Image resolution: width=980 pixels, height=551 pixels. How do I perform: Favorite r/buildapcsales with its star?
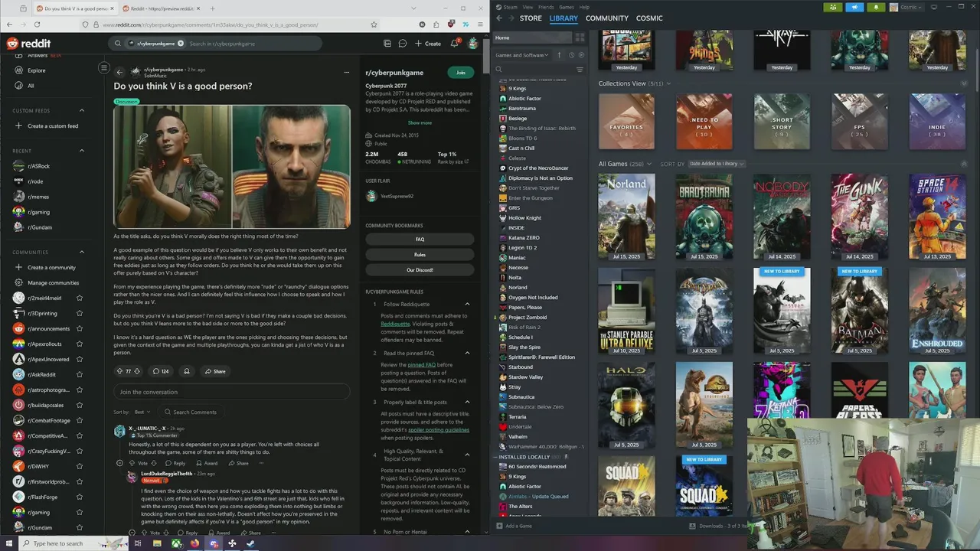79,405
